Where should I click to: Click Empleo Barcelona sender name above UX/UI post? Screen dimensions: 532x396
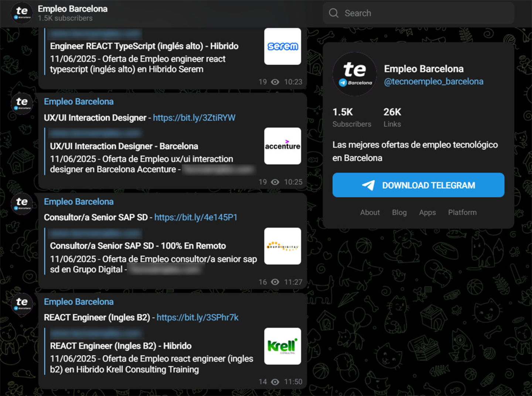[79, 102]
